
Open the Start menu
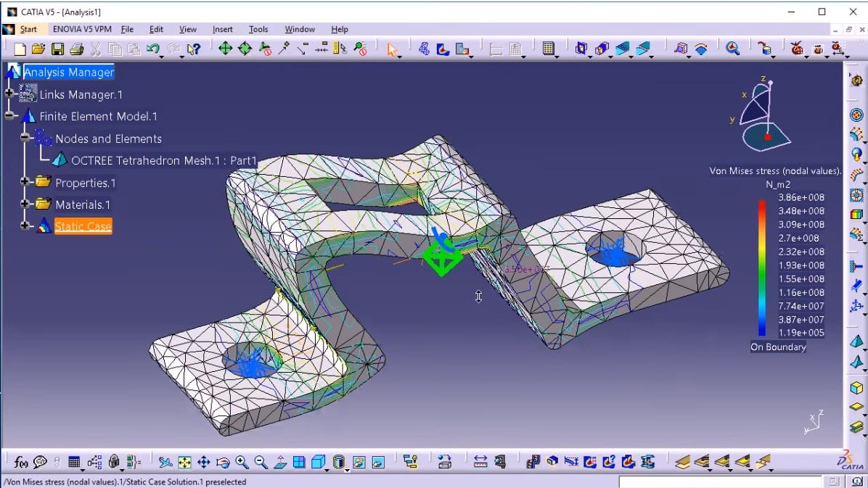(x=28, y=29)
